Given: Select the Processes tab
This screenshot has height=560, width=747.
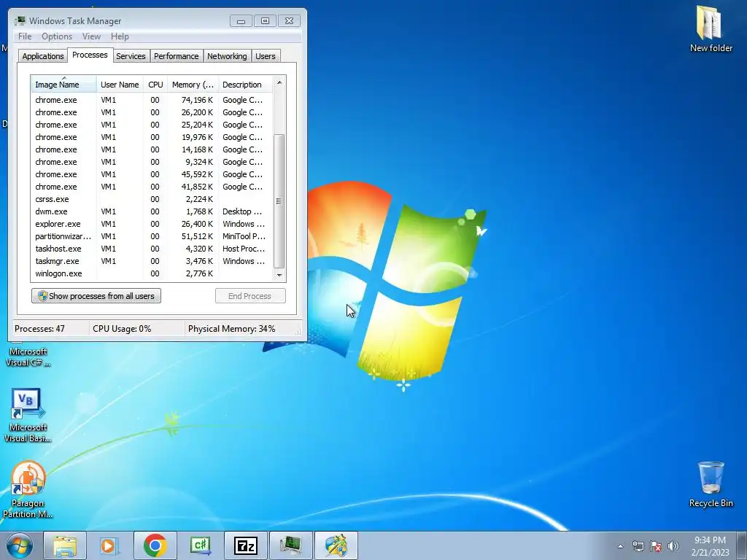Looking at the screenshot, I should (x=90, y=55).
